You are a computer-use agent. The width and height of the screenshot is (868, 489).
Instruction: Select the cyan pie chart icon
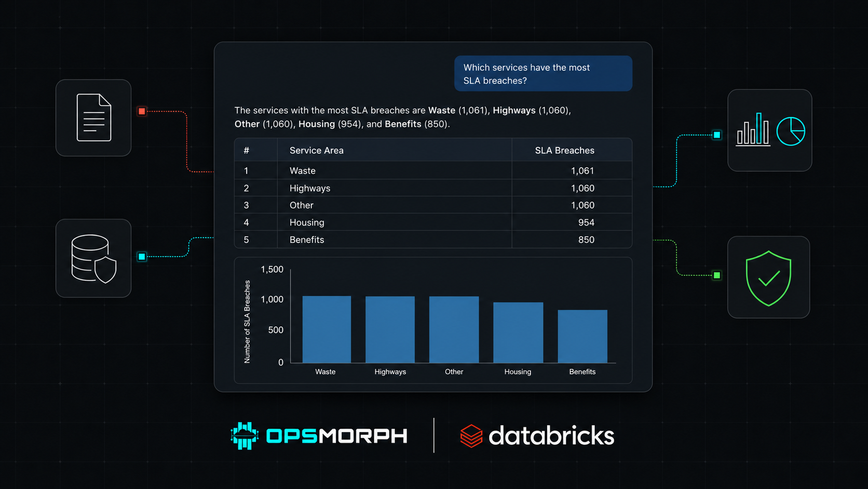point(791,131)
